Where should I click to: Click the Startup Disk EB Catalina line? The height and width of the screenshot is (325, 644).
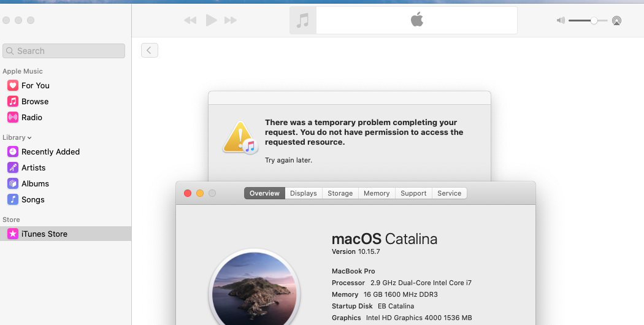pyautogui.click(x=373, y=306)
